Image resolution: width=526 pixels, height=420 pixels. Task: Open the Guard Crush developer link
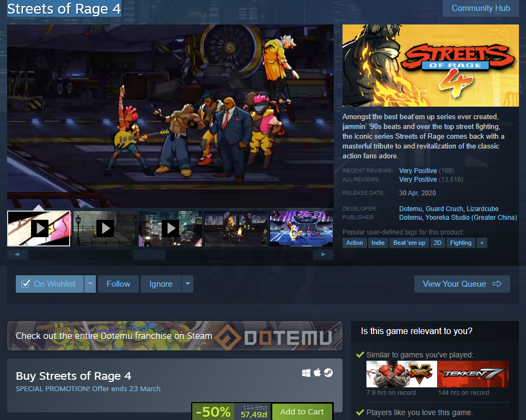[x=444, y=208]
